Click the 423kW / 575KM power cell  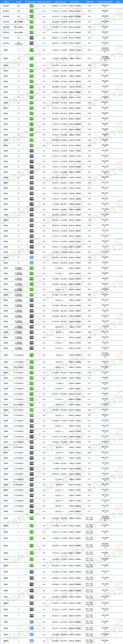click(x=75, y=140)
